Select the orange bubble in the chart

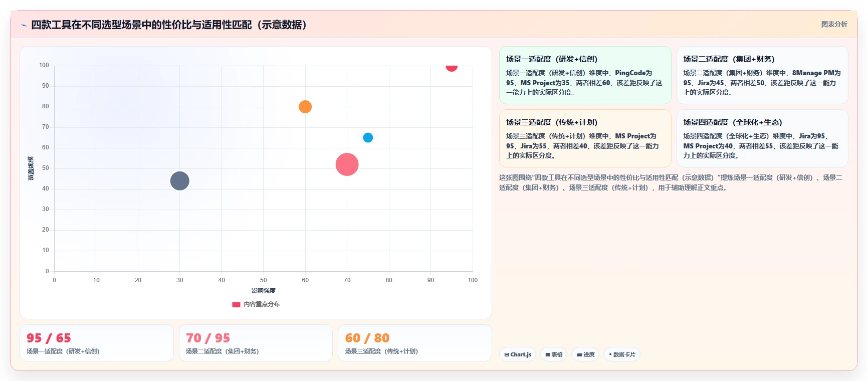pos(305,107)
